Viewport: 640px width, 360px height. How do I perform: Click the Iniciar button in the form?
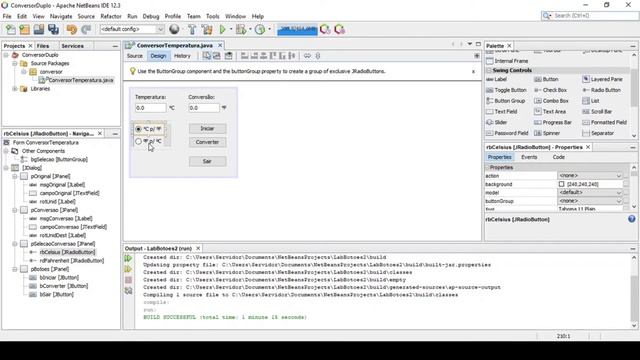click(x=207, y=129)
